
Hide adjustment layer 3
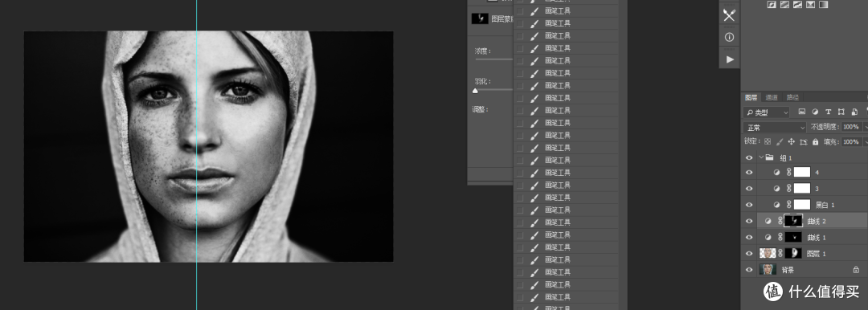click(x=749, y=189)
